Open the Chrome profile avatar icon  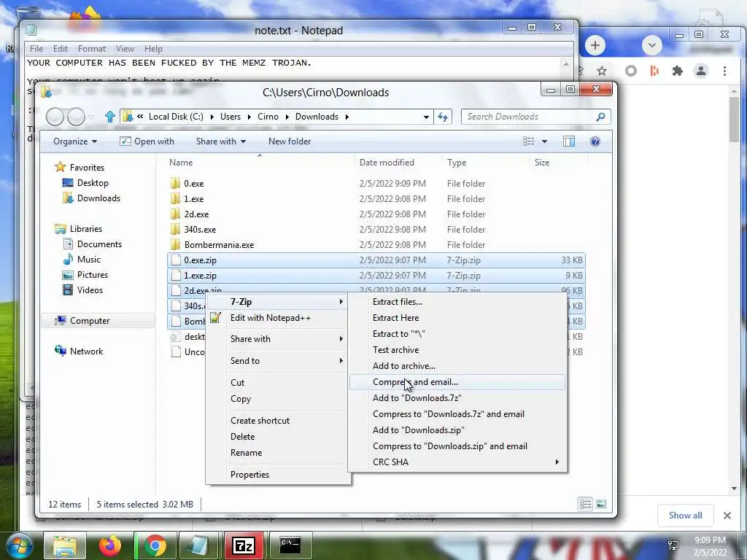[x=701, y=71]
